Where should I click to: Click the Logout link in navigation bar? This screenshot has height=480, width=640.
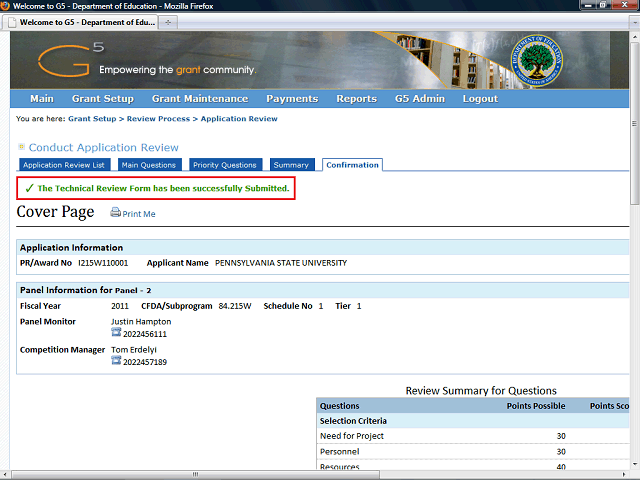480,99
